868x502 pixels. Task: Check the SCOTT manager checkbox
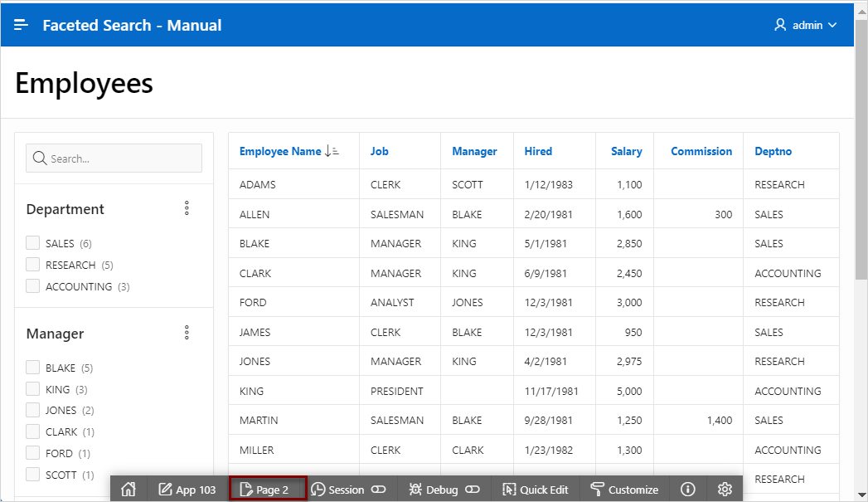[x=32, y=475]
